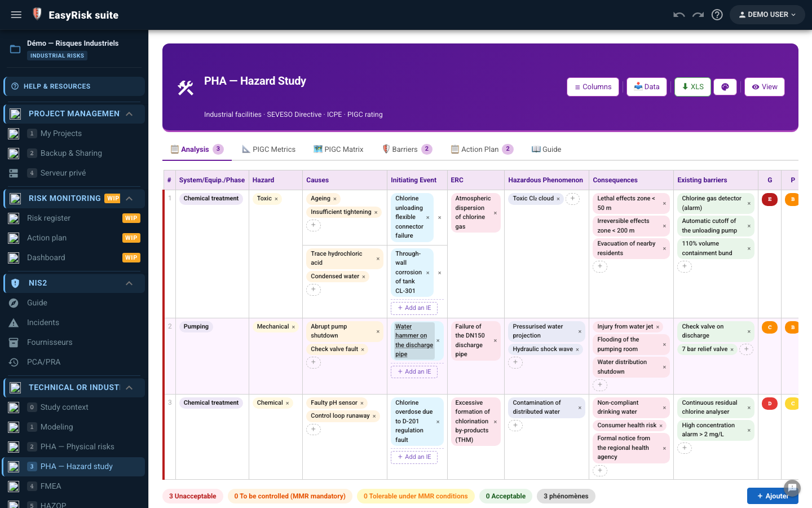812x508 pixels.
Task: Remove the Consumer health risk consequence
Action: click(661, 426)
